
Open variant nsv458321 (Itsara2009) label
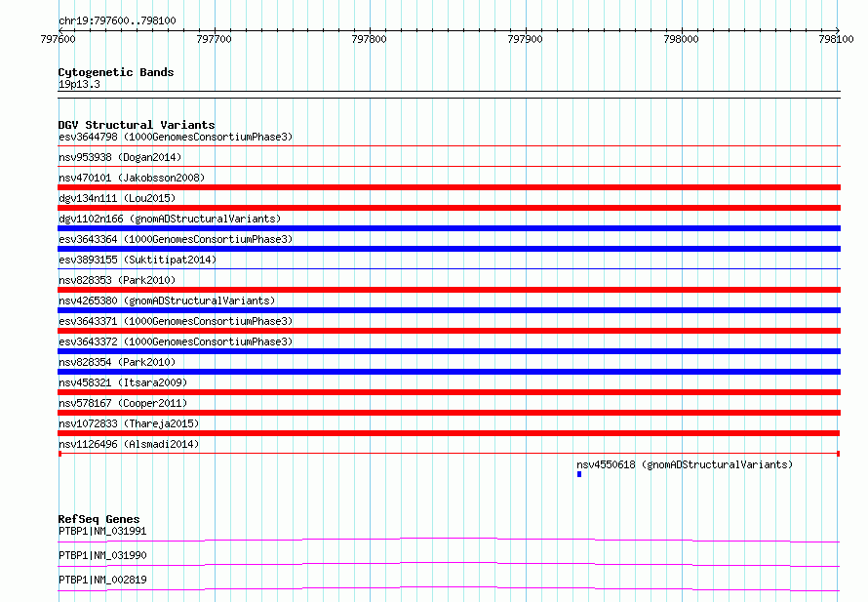[123, 382]
